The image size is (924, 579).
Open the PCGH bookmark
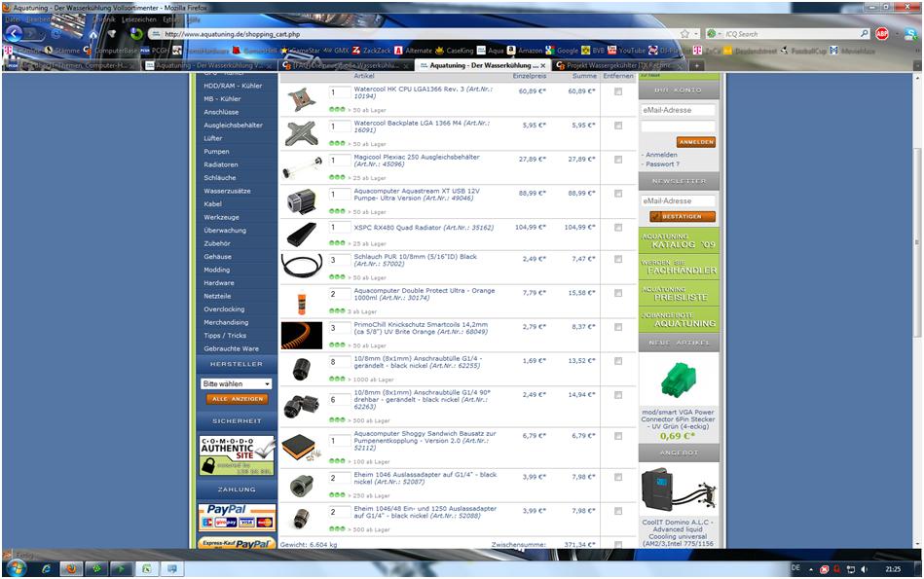pyautogui.click(x=155, y=51)
